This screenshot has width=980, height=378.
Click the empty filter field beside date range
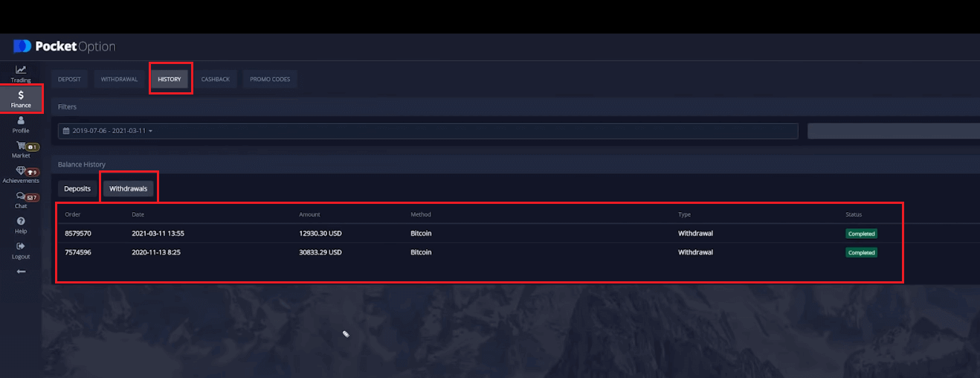892,131
